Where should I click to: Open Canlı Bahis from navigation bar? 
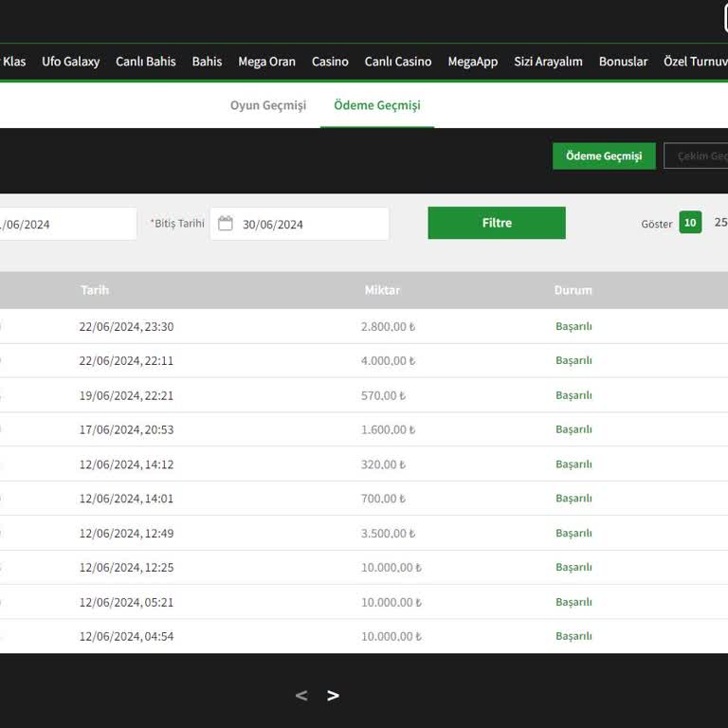tap(146, 62)
